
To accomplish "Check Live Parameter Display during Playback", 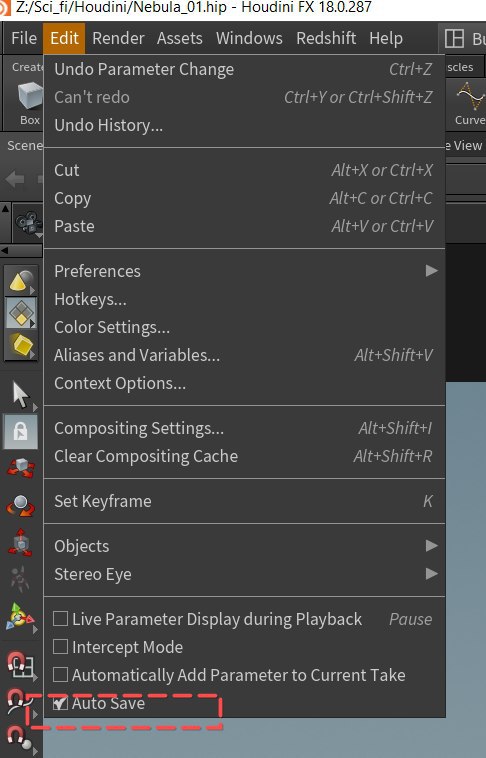I will (60, 619).
